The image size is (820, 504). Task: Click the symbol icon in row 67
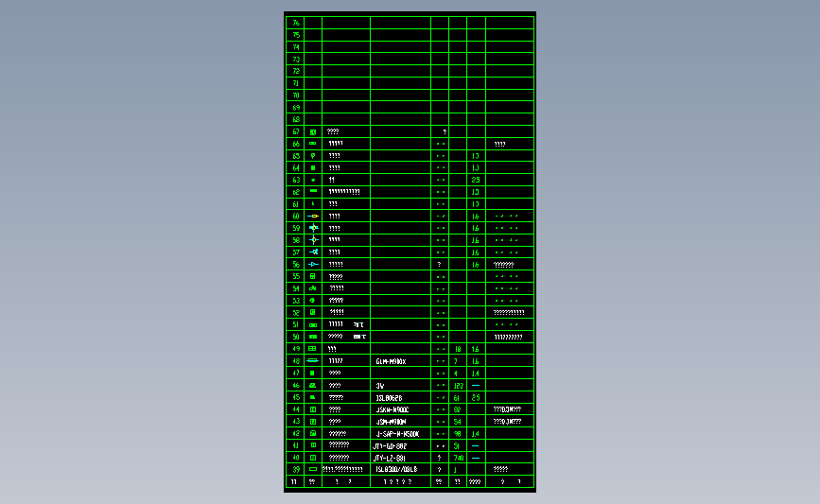pyautogui.click(x=313, y=132)
